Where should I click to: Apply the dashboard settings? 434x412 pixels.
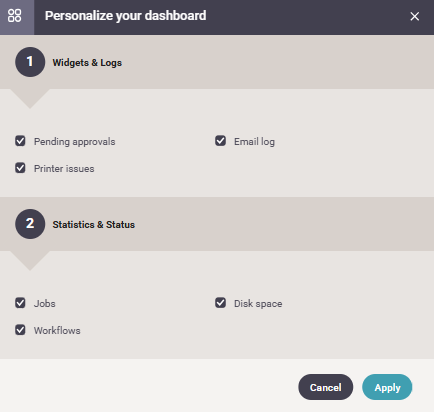click(x=387, y=387)
